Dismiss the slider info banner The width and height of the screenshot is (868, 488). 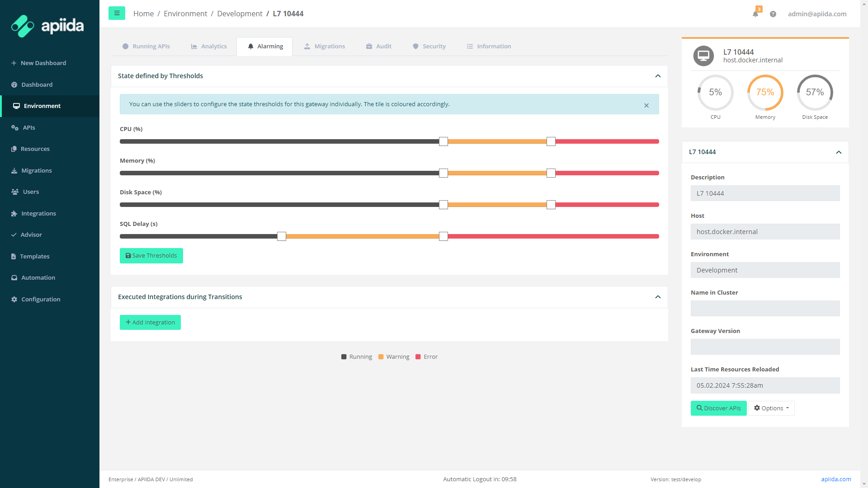[x=646, y=105]
